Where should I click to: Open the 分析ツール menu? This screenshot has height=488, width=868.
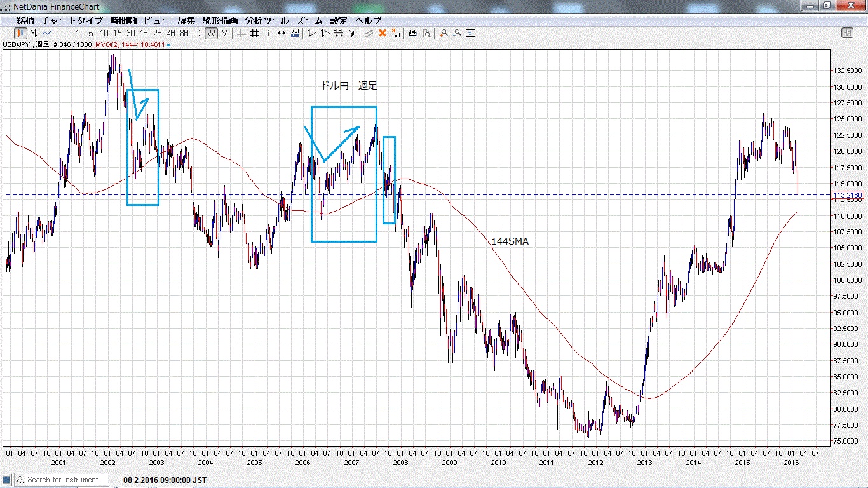[x=267, y=20]
